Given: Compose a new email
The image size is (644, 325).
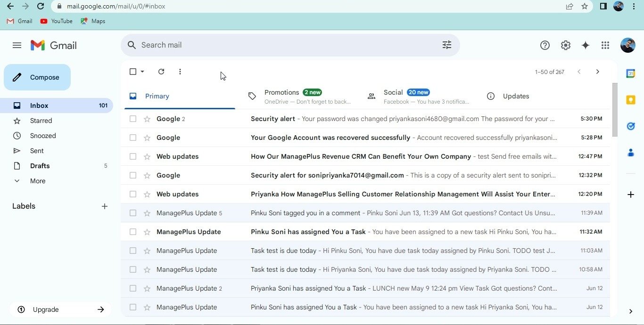Looking at the screenshot, I should 37,77.
